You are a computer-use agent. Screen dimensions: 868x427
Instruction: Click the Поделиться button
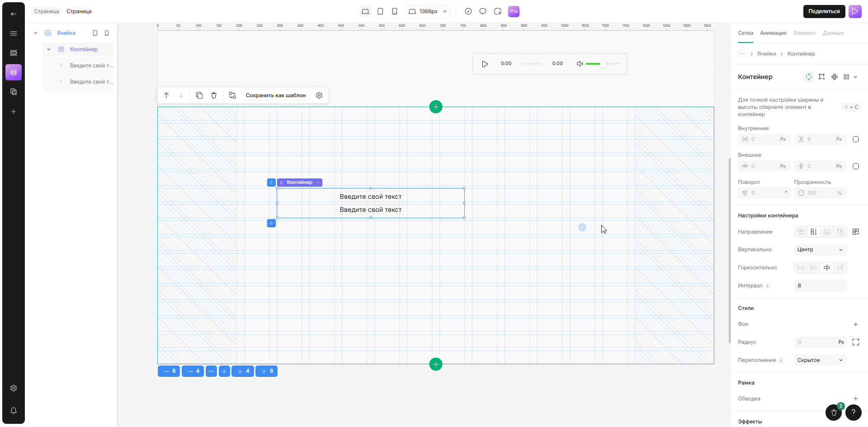(824, 11)
